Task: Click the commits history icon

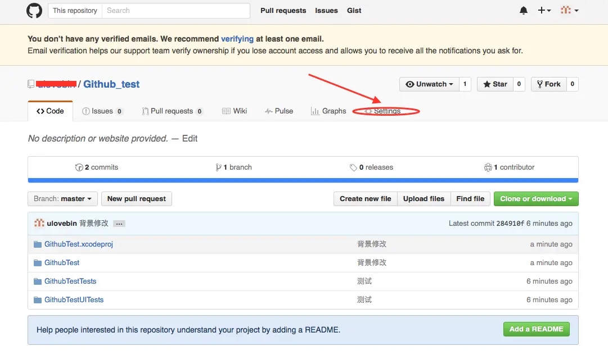Action: 79,167
